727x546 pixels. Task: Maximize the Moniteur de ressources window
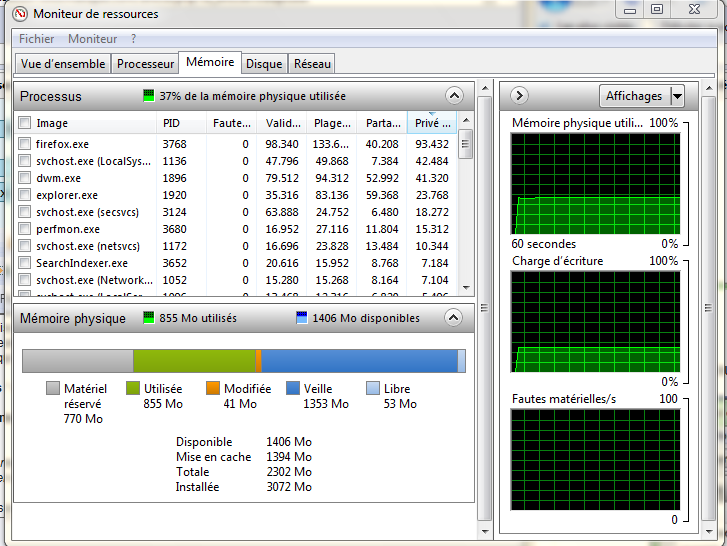(x=657, y=9)
